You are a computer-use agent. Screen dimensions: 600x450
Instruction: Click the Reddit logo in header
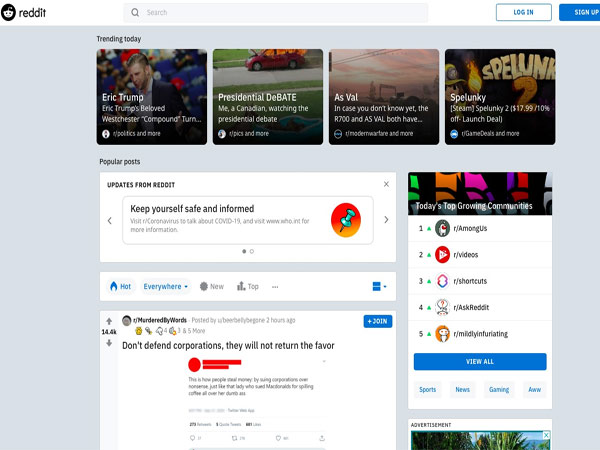tap(24, 12)
